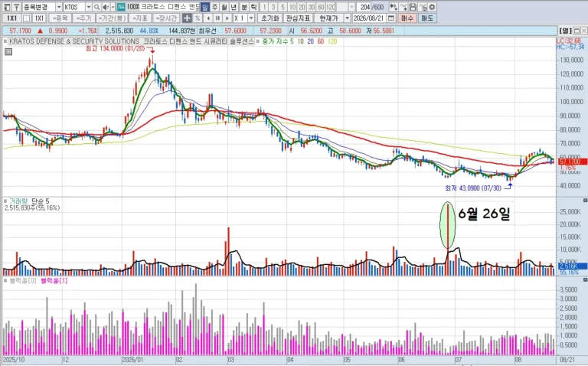Choose the 20 interval button
The width and height of the screenshot is (588, 366).
302,7
